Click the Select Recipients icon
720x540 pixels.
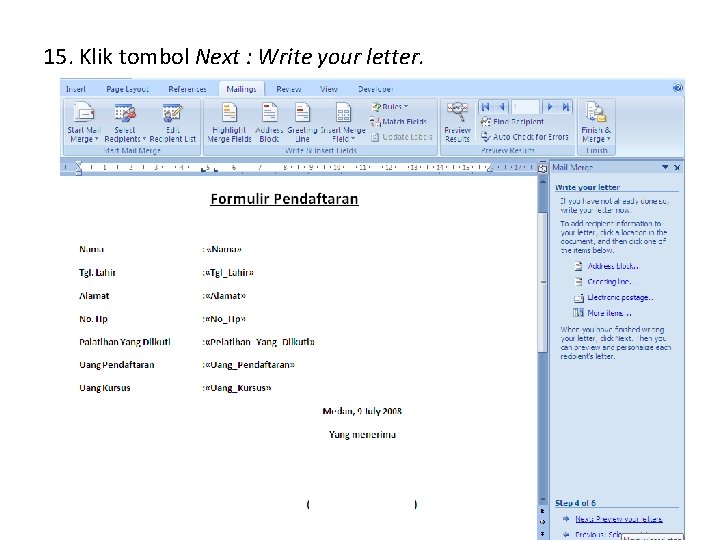click(124, 123)
